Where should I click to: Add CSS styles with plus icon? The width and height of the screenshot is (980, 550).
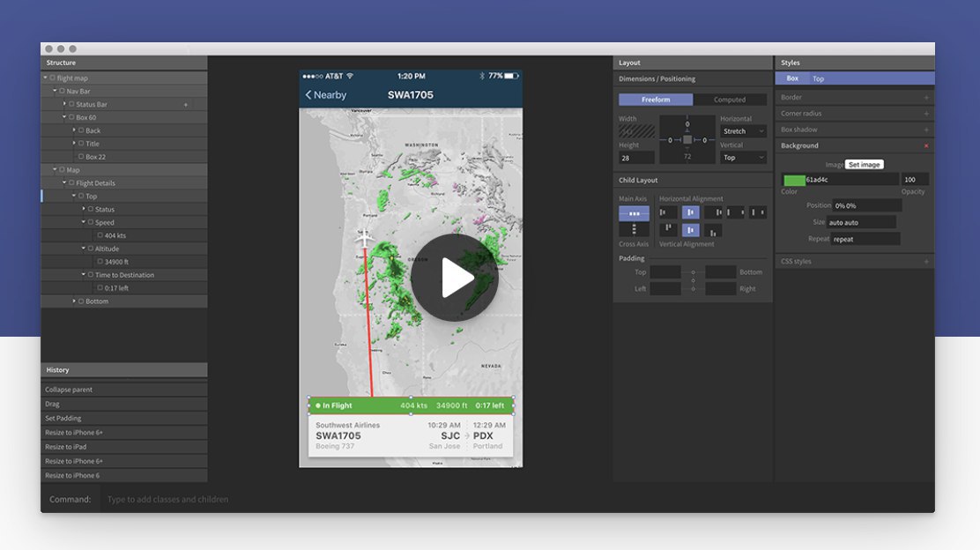click(926, 262)
